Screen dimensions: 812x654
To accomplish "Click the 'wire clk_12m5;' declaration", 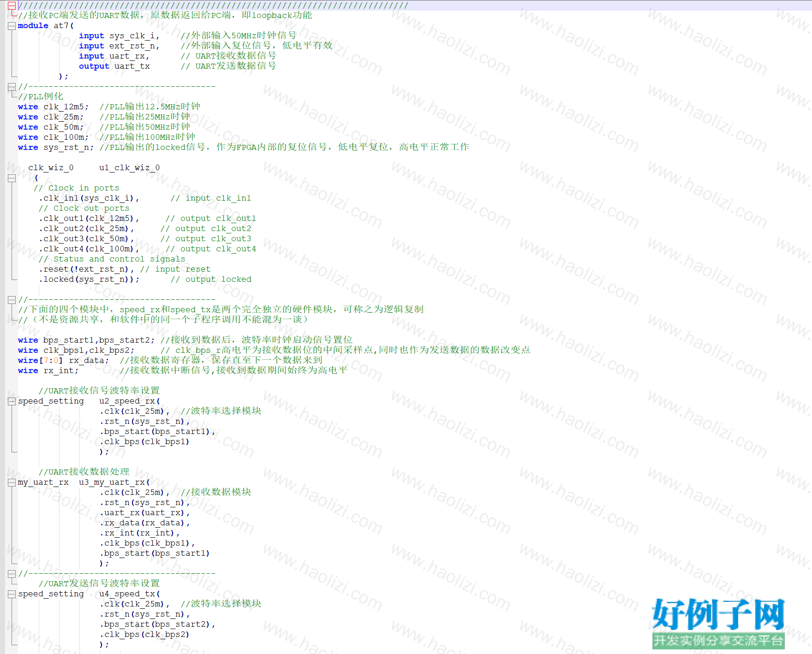I will pyautogui.click(x=53, y=107).
